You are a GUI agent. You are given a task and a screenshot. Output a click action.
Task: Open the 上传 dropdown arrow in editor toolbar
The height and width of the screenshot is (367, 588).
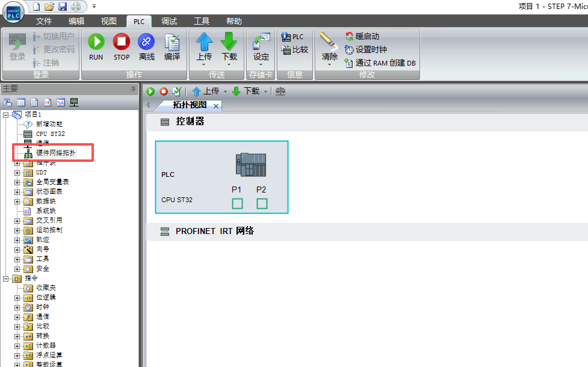point(225,91)
